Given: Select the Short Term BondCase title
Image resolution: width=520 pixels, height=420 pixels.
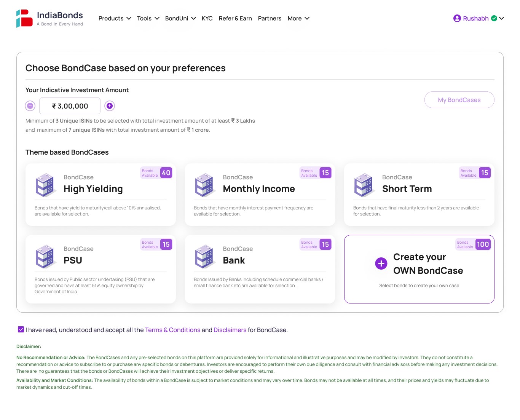Looking at the screenshot, I should click(407, 189).
